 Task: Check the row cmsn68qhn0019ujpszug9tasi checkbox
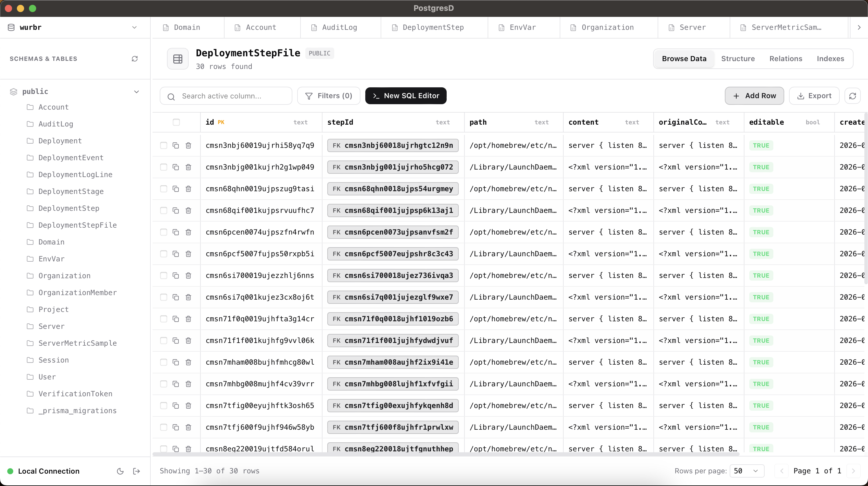point(163,189)
